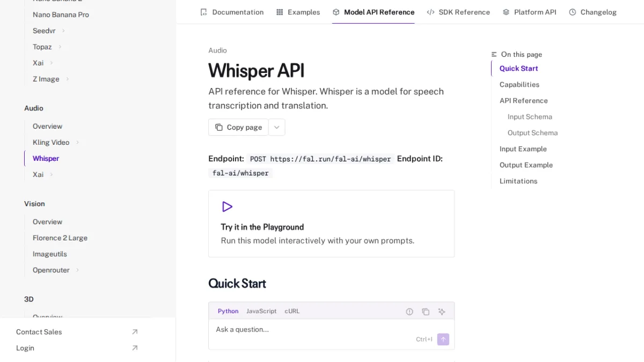Click the Audio breadcrumb label
The image size is (644, 362).
217,50
